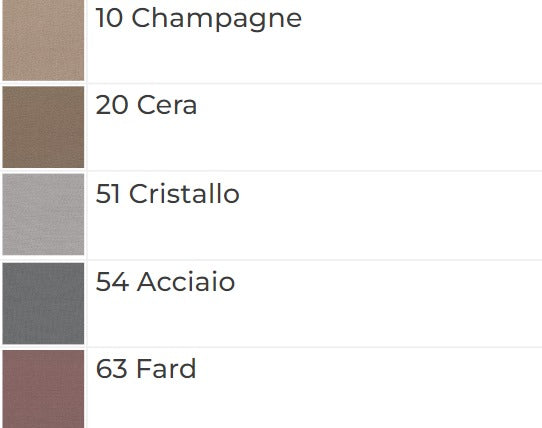Click the "51 Cristallo" text label
The height and width of the screenshot is (428, 542).
pos(167,194)
